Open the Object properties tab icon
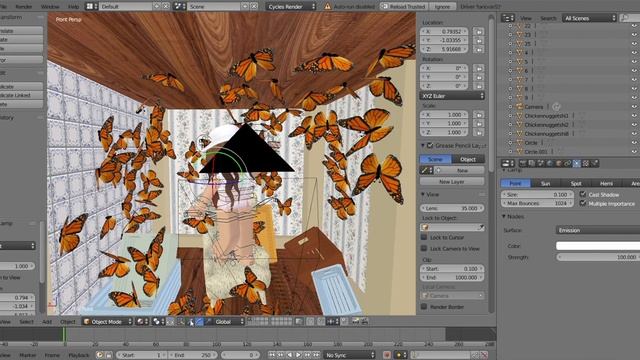Screen dimensions: 640x360 click(x=559, y=163)
